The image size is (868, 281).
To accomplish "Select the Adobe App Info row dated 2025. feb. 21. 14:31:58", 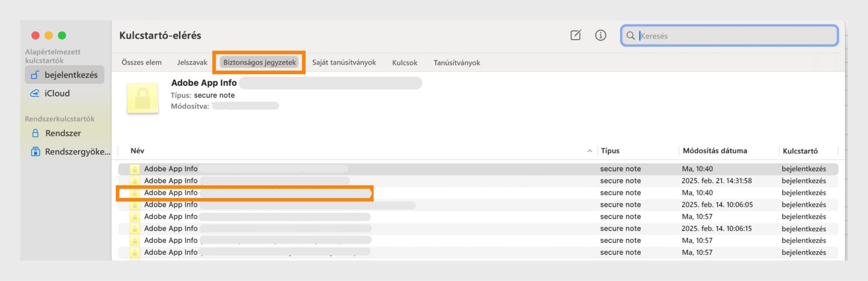I will click(x=478, y=181).
